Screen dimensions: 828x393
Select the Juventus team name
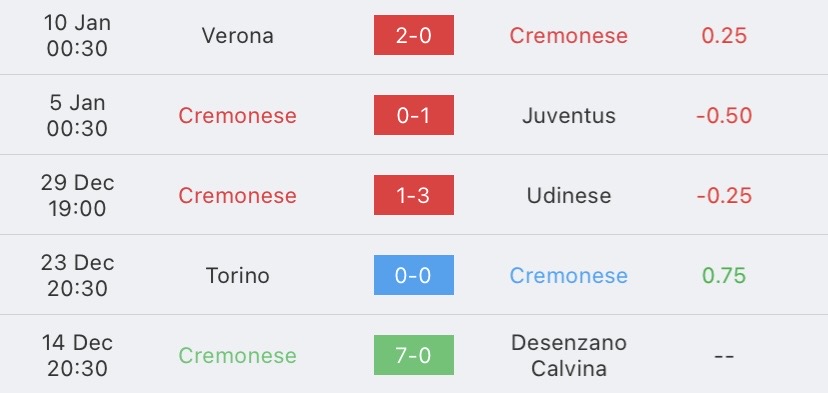pos(569,115)
